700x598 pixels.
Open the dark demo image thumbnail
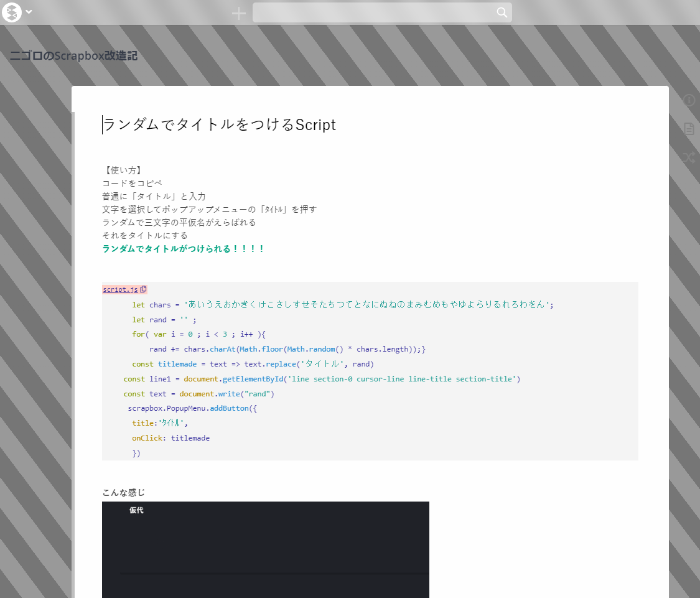coord(266,549)
